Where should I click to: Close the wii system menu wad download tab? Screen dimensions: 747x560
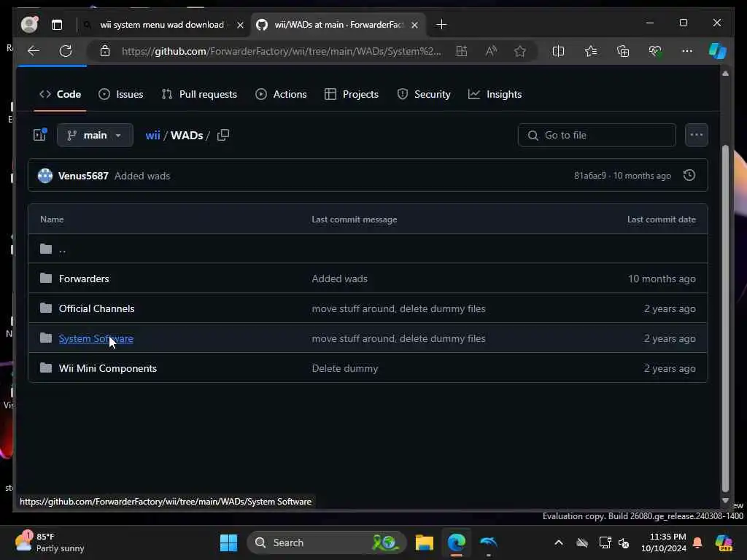click(241, 25)
